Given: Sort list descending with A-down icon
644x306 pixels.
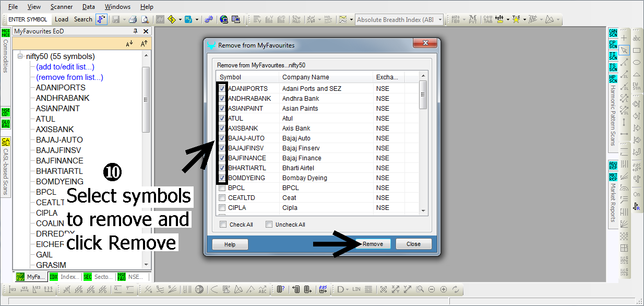Looking at the screenshot, I should point(130,44).
